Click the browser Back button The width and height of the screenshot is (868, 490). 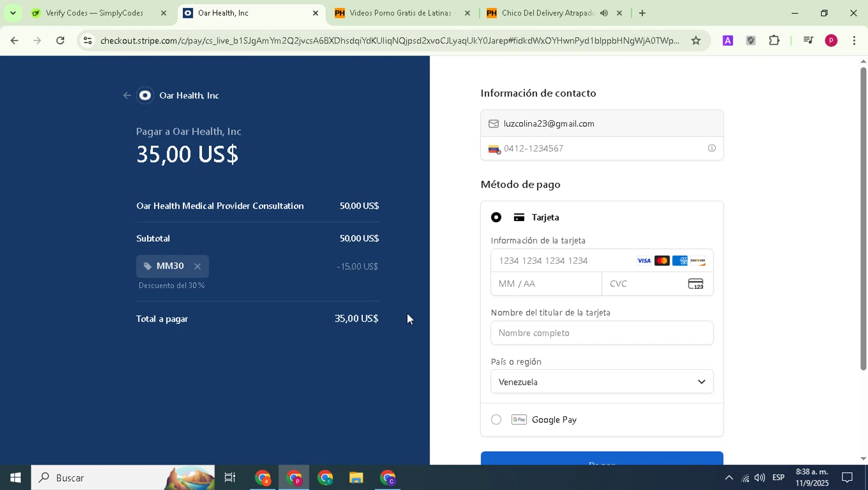point(14,40)
